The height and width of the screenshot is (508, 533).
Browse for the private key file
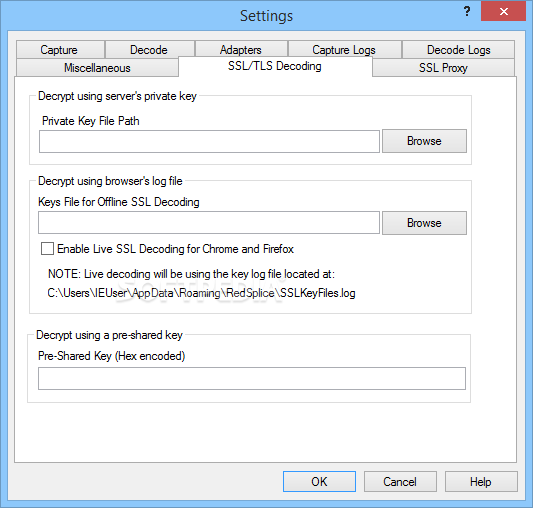click(x=424, y=141)
